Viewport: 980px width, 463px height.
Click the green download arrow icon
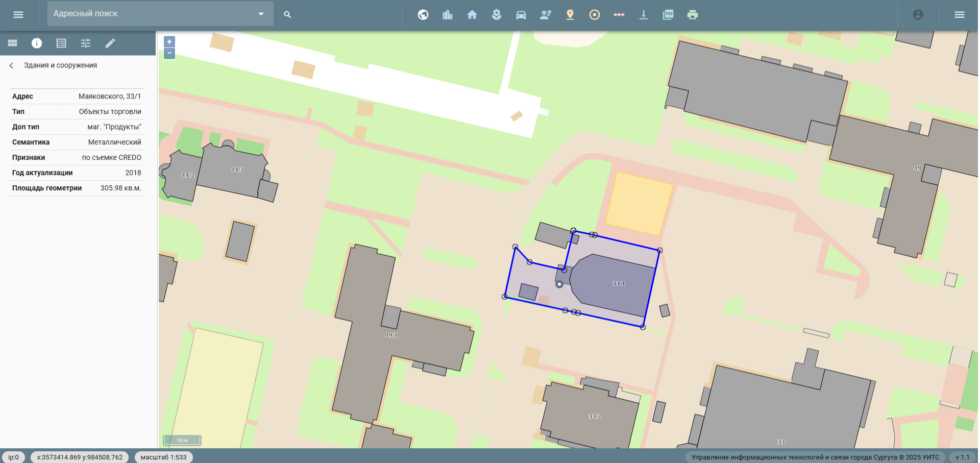644,15
